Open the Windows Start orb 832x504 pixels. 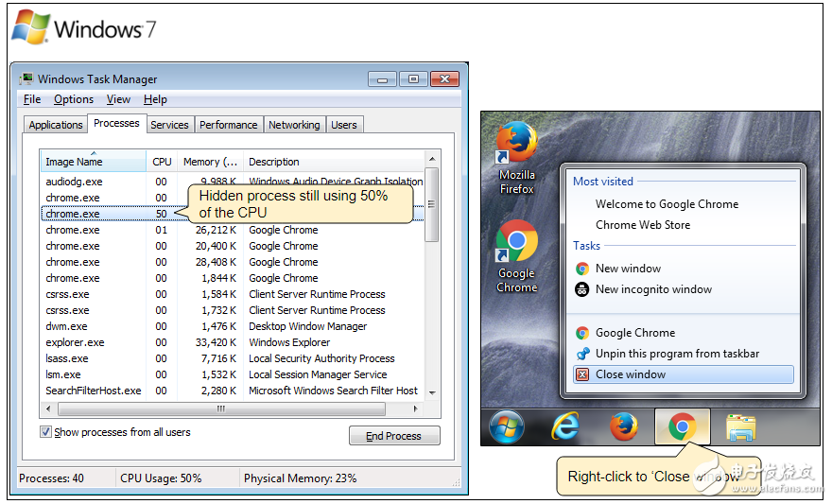507,427
